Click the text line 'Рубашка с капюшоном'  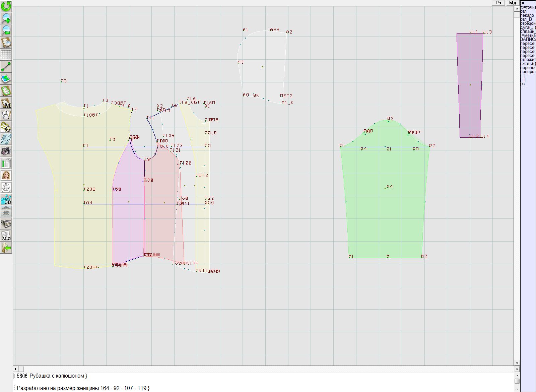pos(57,376)
